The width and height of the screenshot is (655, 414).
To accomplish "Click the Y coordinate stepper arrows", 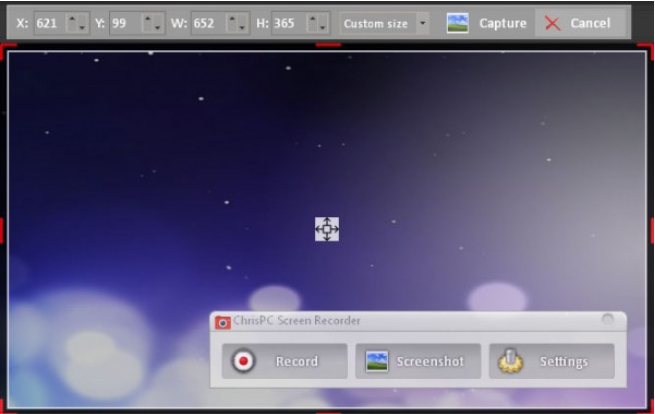I will 153,23.
